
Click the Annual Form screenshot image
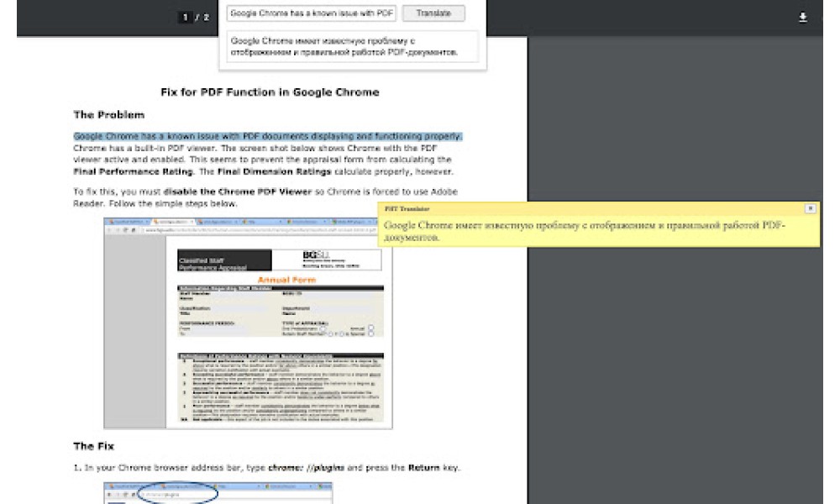click(x=248, y=323)
